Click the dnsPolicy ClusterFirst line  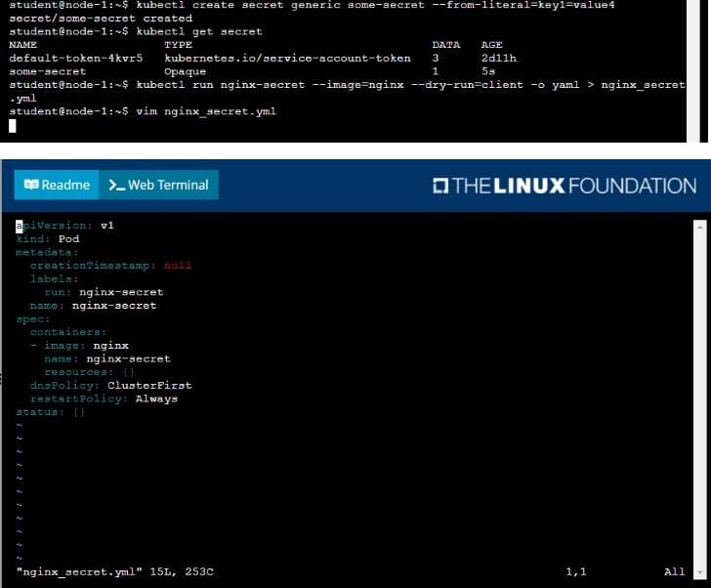tap(110, 385)
